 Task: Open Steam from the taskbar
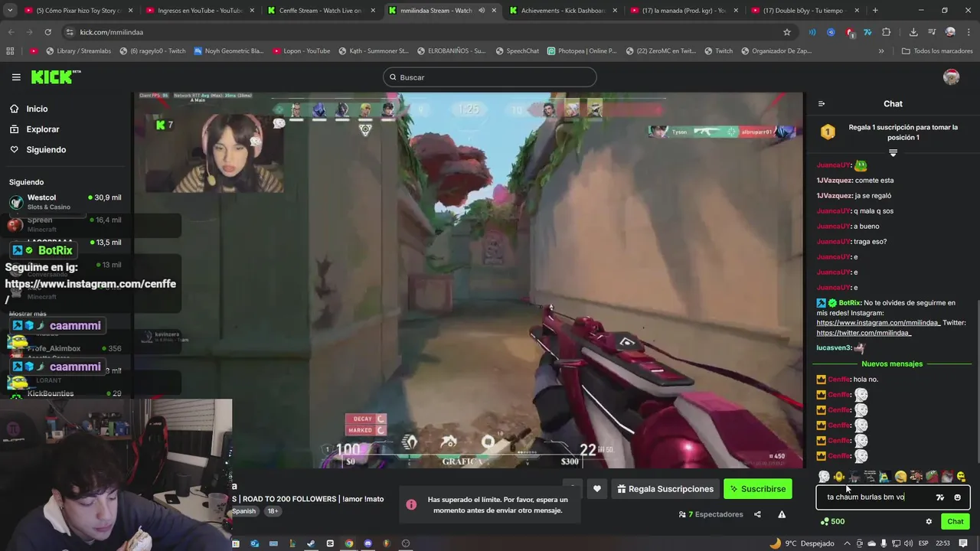(311, 543)
